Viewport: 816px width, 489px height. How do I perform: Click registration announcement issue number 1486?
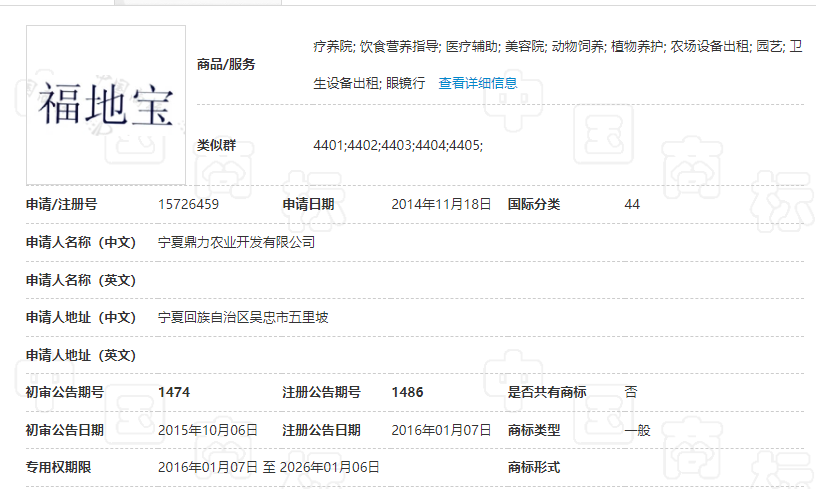(x=408, y=392)
